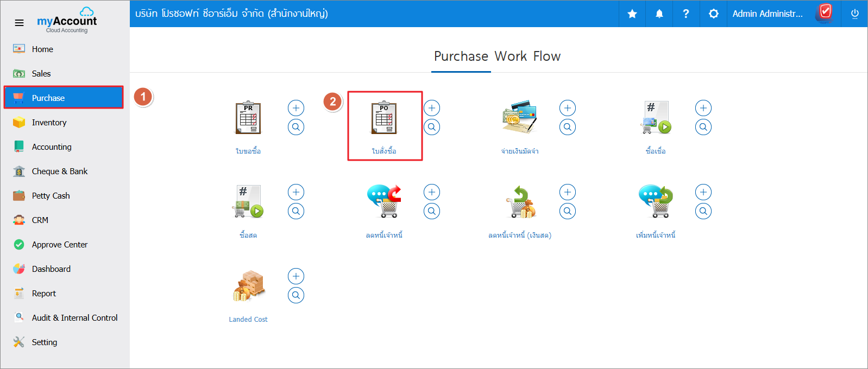Open the Landed Cost boxes icon
The image size is (868, 369).
248,286
